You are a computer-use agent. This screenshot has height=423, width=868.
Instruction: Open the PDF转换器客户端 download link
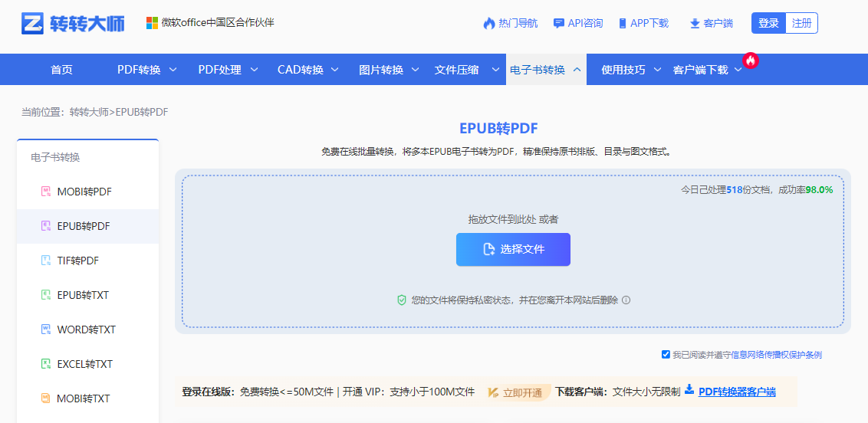[737, 392]
